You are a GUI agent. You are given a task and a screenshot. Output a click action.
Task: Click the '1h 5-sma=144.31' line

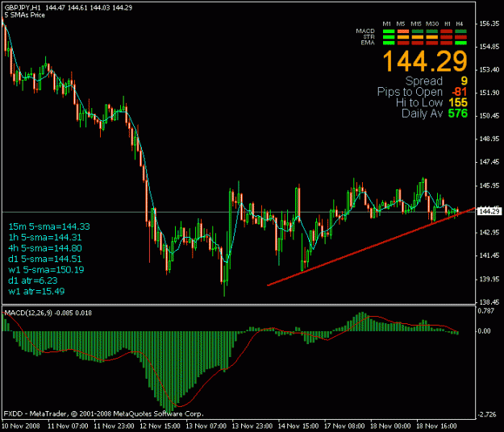[45, 238]
